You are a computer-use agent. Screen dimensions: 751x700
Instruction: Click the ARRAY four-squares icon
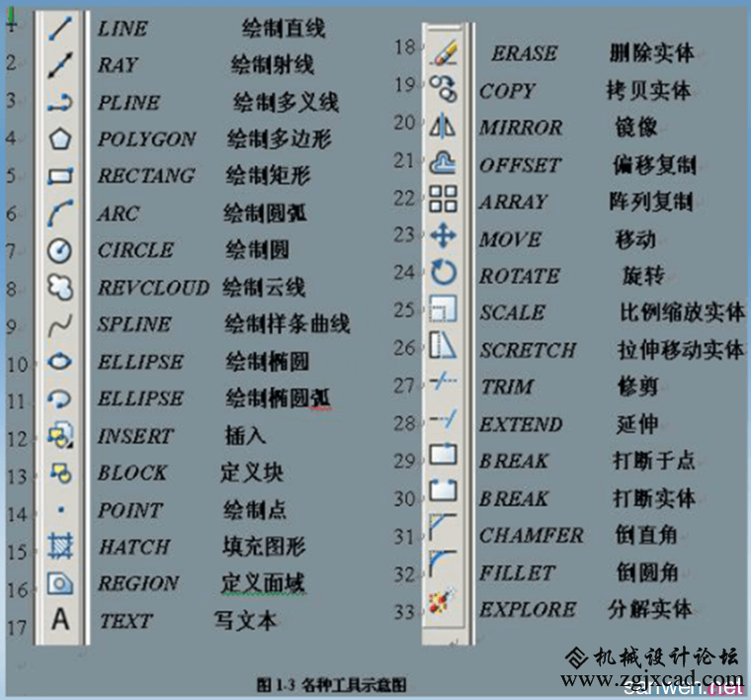coord(443,199)
